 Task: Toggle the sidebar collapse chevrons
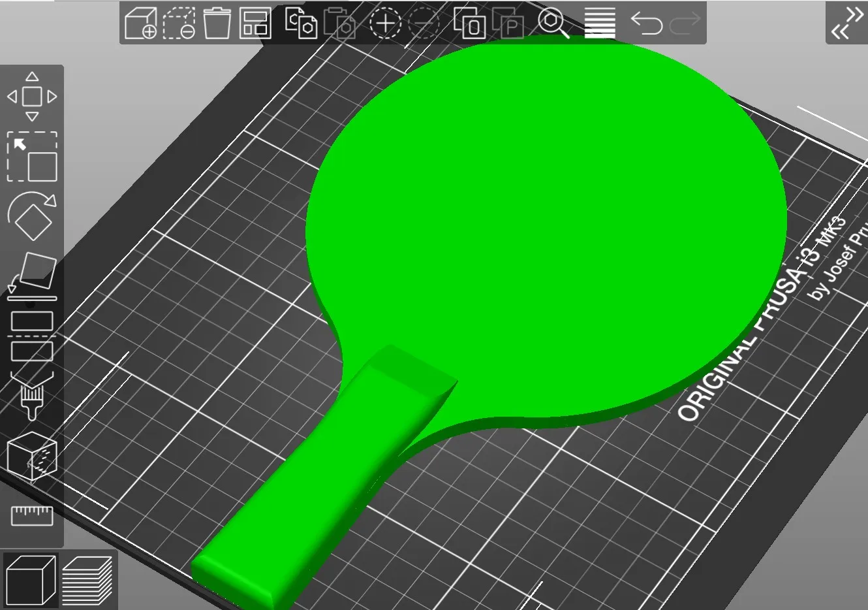(846, 24)
